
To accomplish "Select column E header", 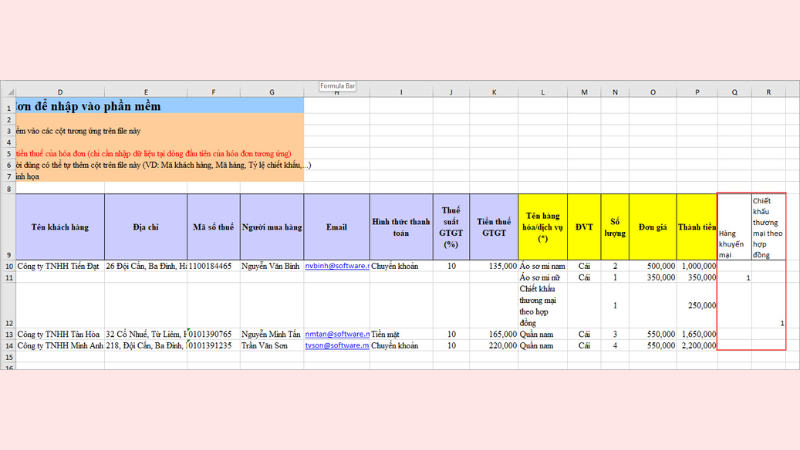I will (x=146, y=92).
